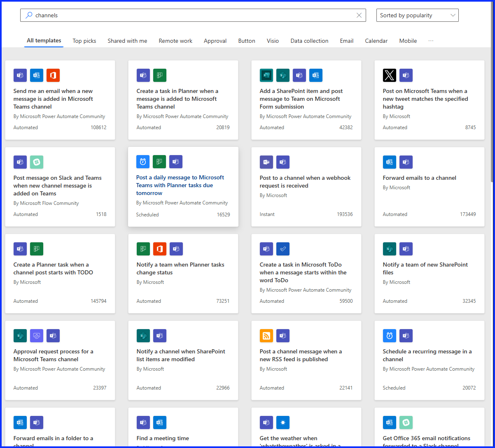Switch to the Top picks tab

coord(84,41)
